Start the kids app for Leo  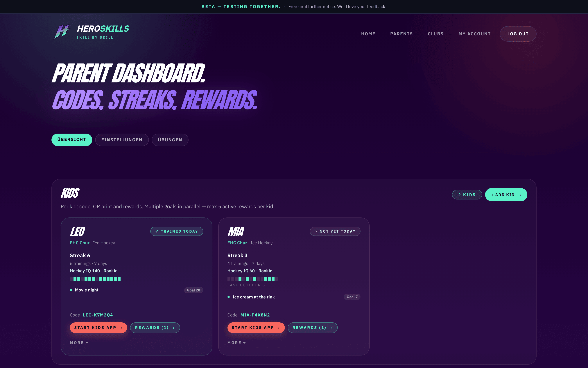[98, 328]
